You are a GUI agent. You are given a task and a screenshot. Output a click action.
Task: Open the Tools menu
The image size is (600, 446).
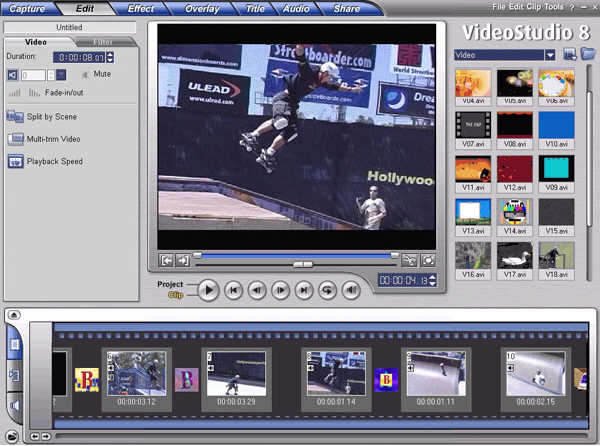point(553,7)
